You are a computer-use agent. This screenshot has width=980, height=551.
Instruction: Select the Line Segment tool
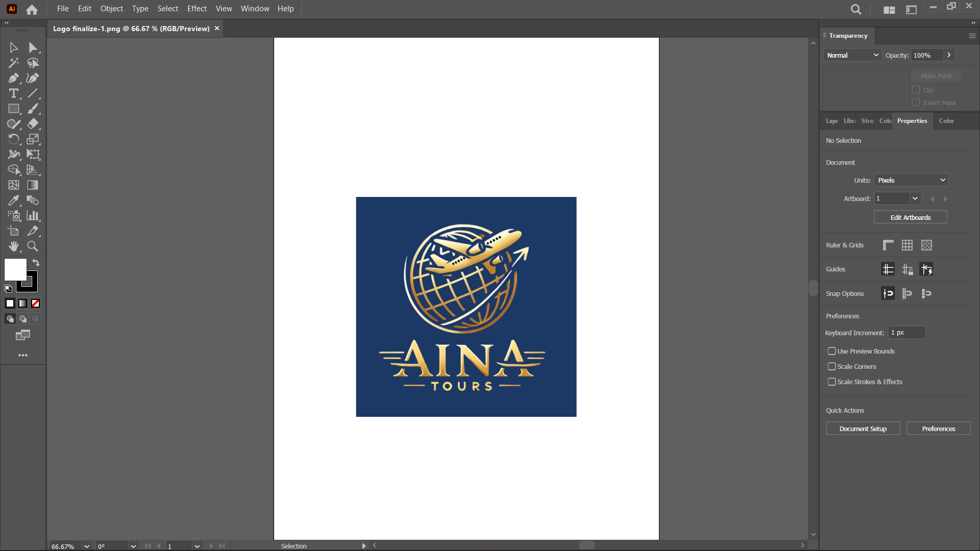33,93
